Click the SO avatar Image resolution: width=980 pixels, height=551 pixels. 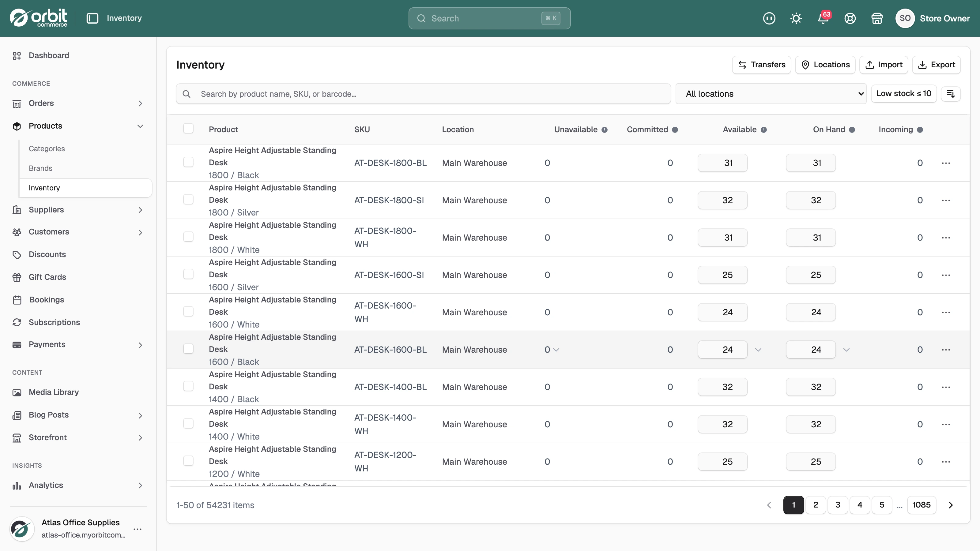pyautogui.click(x=905, y=18)
